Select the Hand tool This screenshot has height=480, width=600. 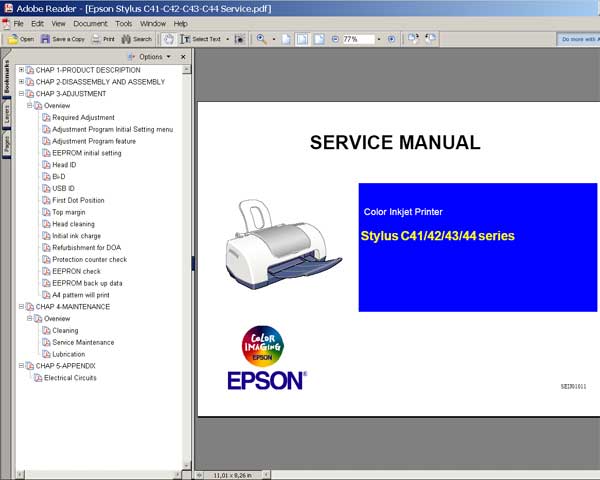(169, 39)
